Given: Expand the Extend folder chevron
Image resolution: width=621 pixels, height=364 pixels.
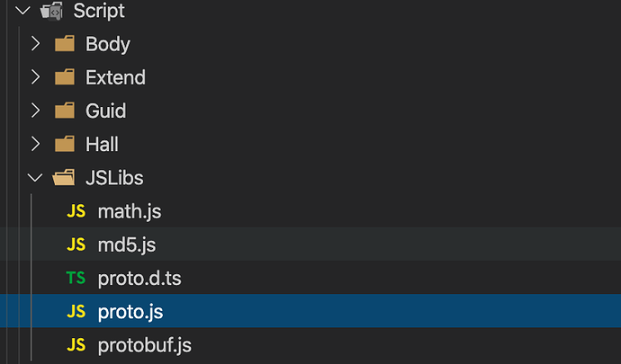Looking at the screenshot, I should 35,77.
